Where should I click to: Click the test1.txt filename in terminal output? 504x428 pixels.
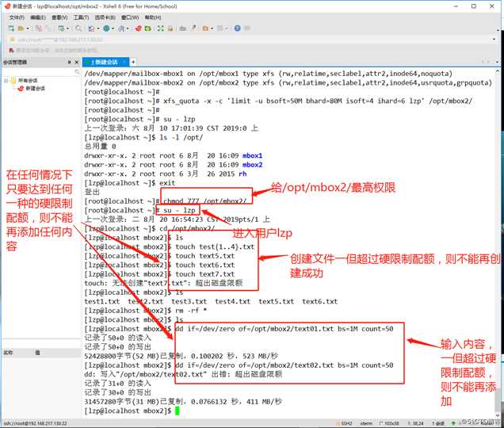102,302
